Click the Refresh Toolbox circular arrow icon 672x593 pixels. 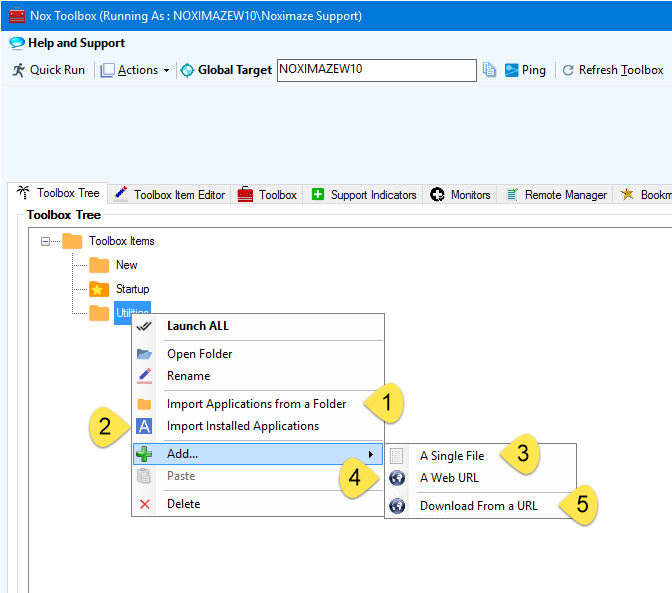[568, 70]
